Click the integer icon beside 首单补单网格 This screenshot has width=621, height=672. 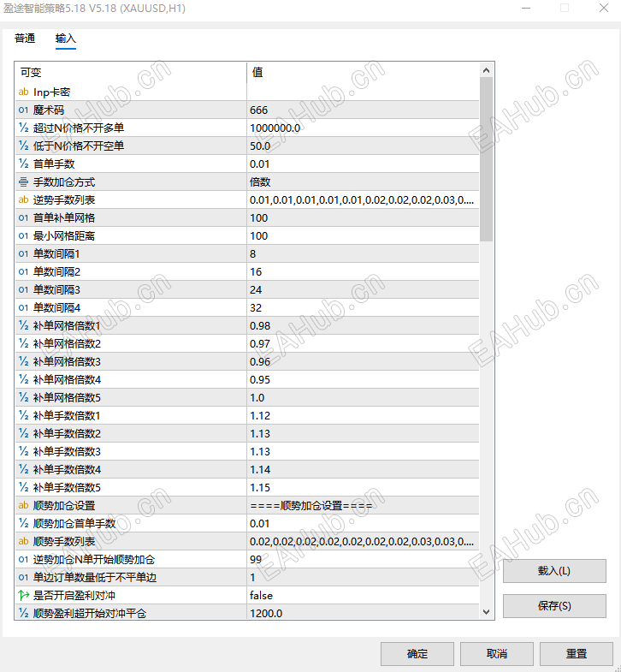(24, 218)
